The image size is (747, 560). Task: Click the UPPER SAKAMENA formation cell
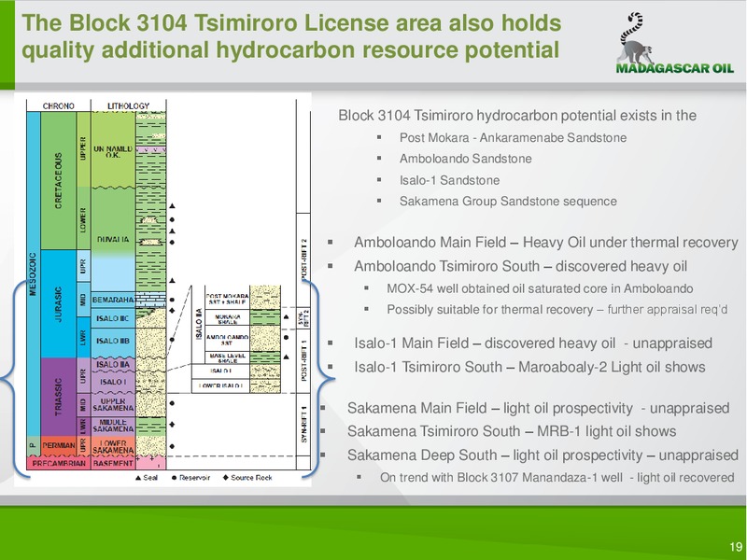113,405
